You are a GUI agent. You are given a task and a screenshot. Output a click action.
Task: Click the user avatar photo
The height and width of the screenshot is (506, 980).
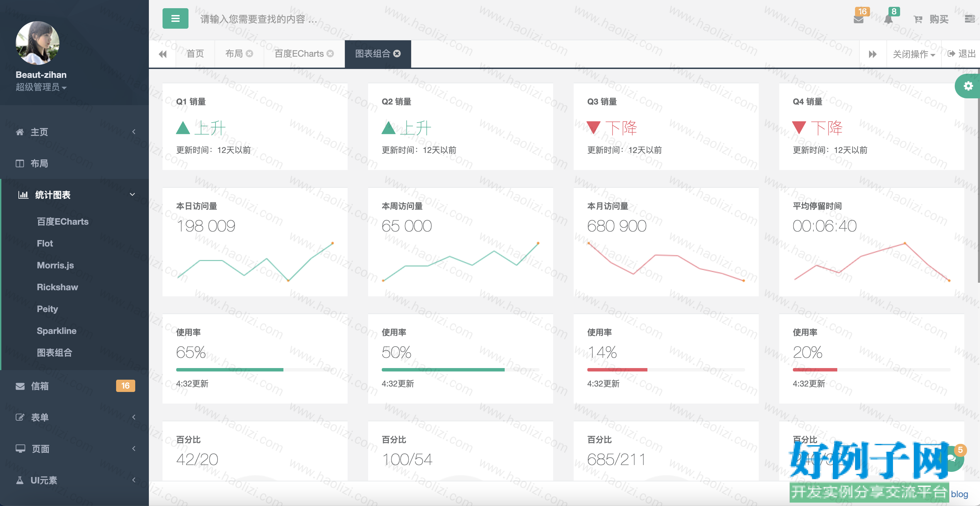coord(37,43)
